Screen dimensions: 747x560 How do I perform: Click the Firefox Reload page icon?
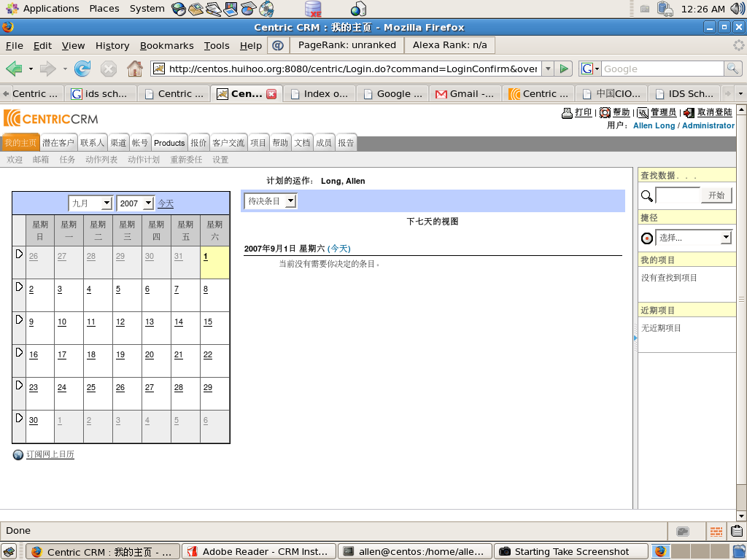pos(82,69)
